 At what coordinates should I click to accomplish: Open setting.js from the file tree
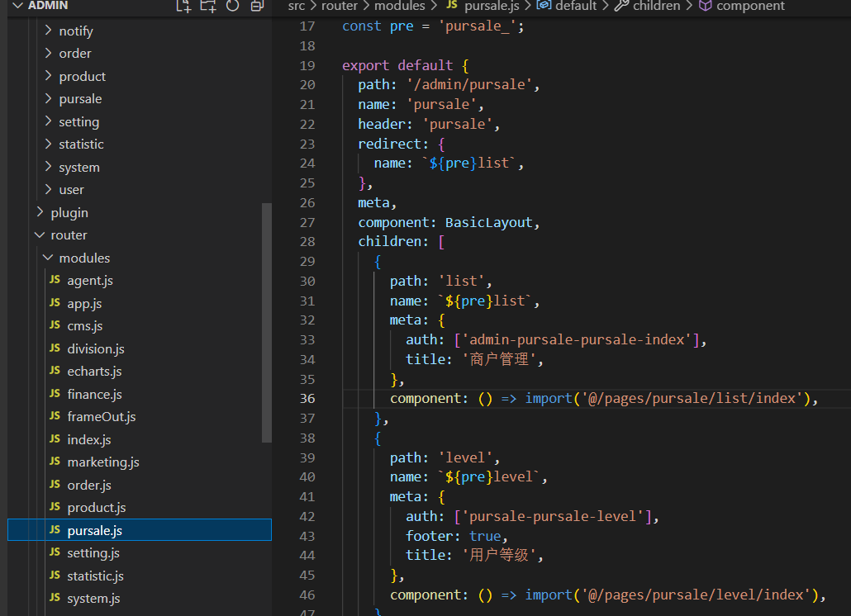tap(93, 552)
